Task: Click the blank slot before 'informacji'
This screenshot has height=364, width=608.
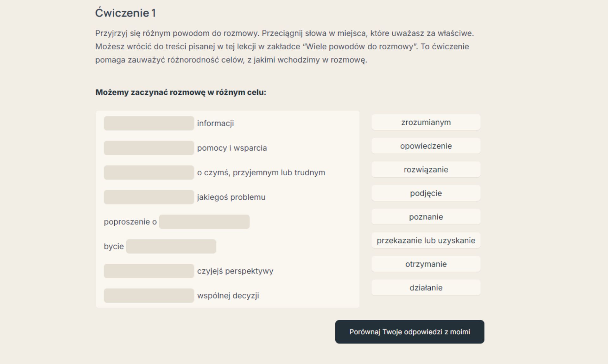Action: (x=149, y=123)
